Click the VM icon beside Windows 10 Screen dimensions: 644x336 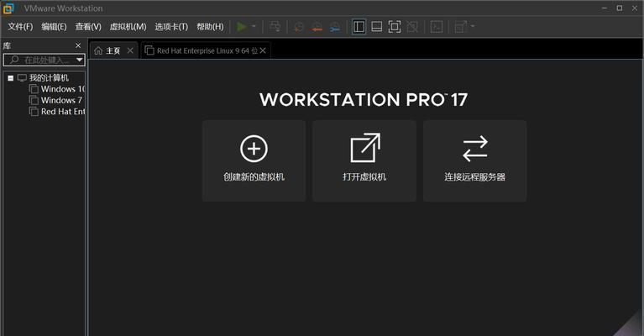click(34, 89)
